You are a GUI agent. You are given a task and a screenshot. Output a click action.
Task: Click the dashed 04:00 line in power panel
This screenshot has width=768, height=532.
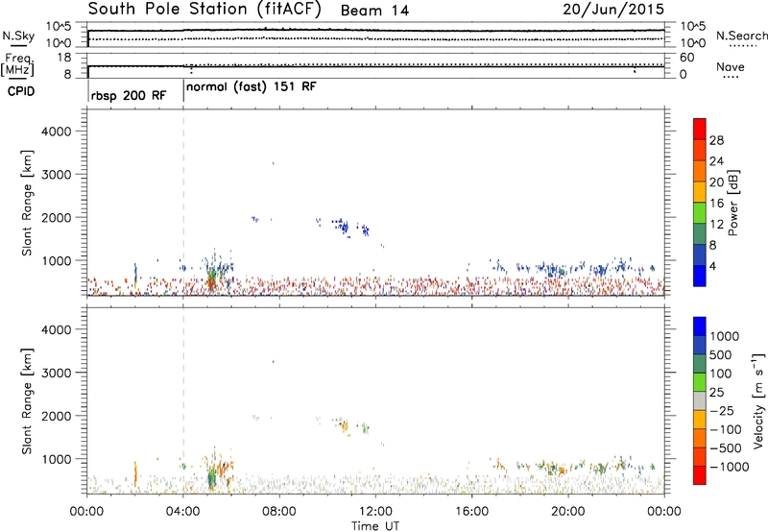click(x=183, y=202)
